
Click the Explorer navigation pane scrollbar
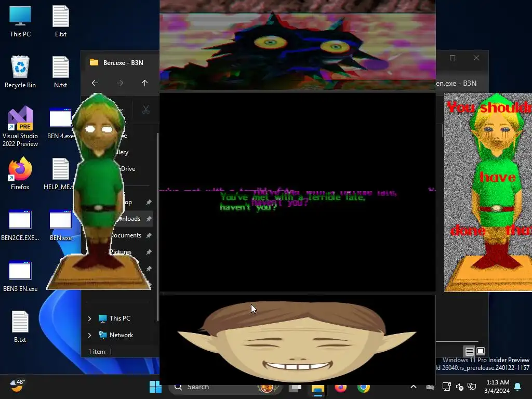click(157, 227)
